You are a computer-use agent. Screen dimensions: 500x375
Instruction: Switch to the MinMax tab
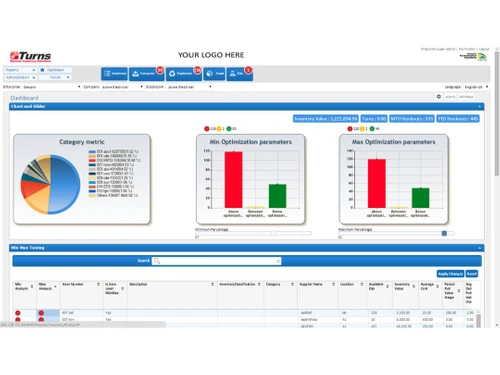pos(466,97)
